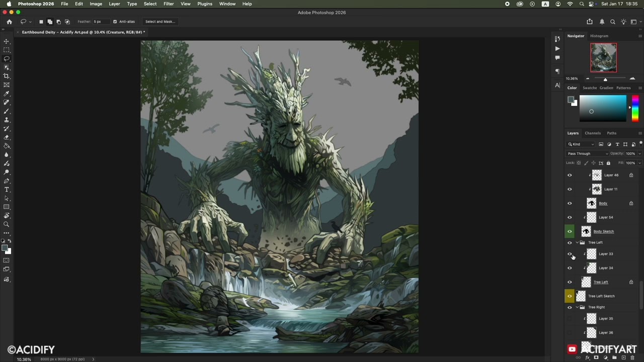This screenshot has height=362, width=644.
Task: Toggle the Anti-alias checkbox
Action: coord(115,22)
